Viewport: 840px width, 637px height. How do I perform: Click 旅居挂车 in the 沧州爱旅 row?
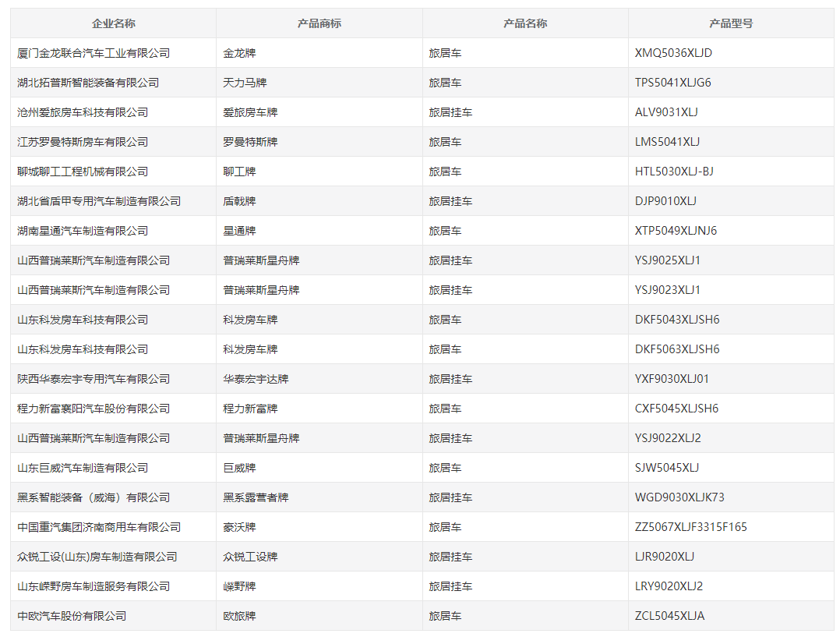tap(450, 112)
